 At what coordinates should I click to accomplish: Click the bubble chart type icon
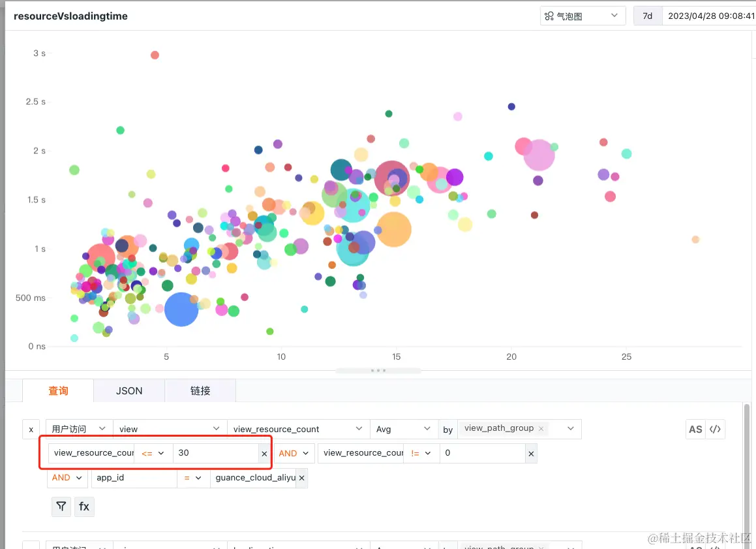[549, 16]
